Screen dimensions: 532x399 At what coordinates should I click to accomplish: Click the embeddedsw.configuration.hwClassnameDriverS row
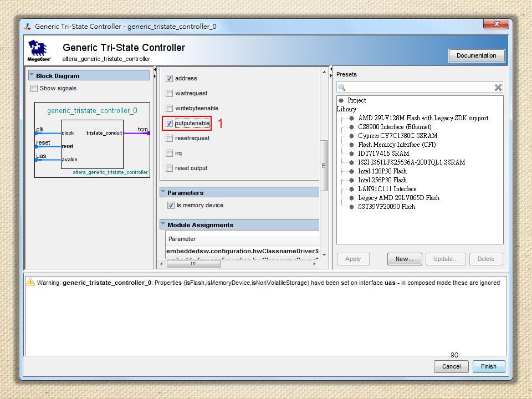point(242,251)
